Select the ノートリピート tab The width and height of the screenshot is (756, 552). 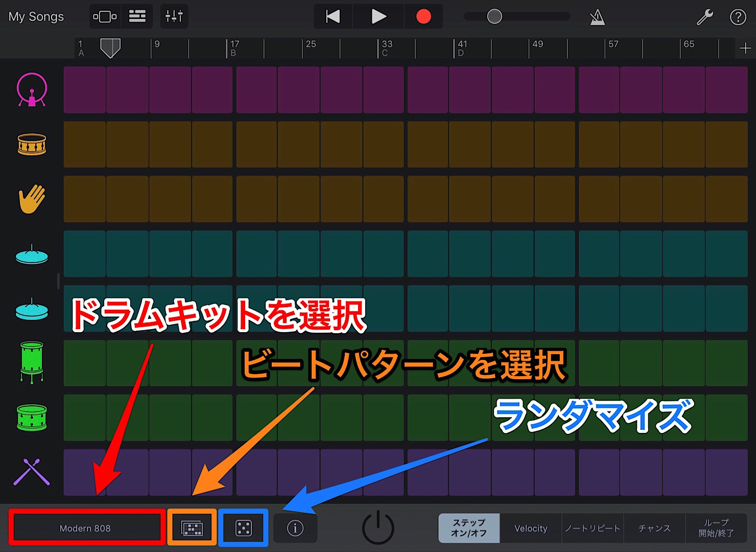[x=593, y=528]
